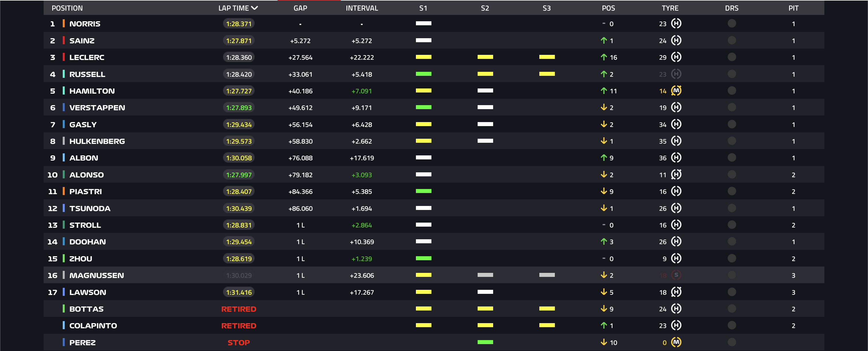Image resolution: width=868 pixels, height=351 pixels.
Task: Click Perez's medium tyre icon
Action: click(x=676, y=342)
